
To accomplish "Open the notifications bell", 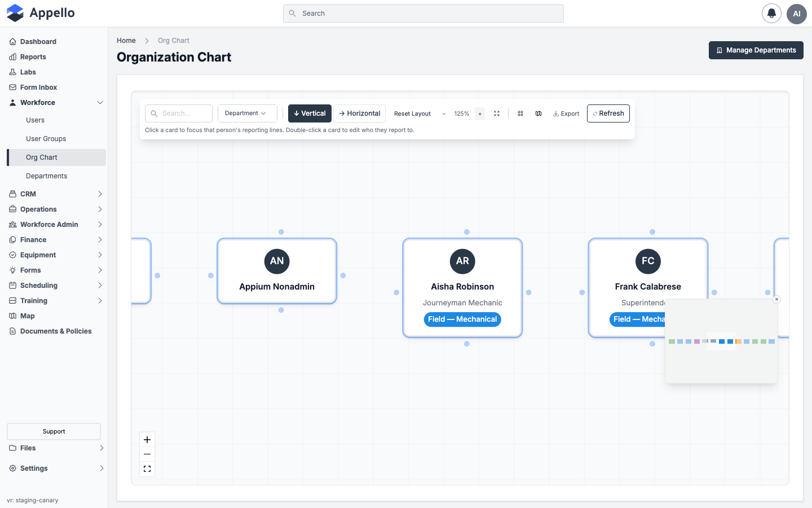I will (771, 14).
